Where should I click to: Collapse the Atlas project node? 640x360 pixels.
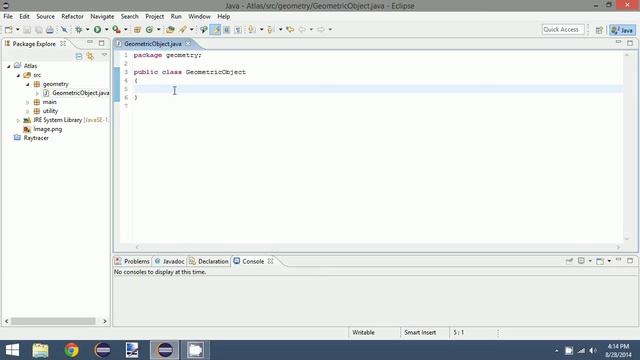point(9,66)
